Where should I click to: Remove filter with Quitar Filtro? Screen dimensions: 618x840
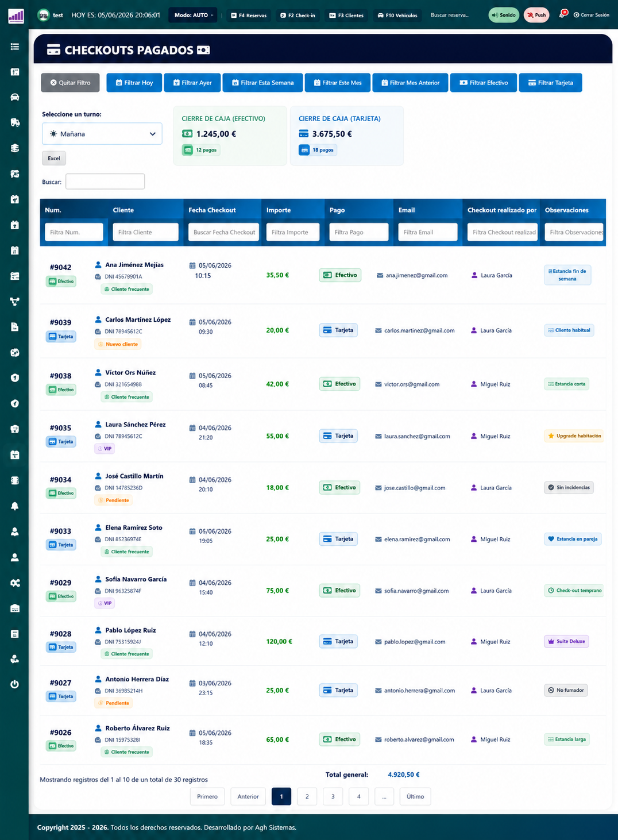(70, 83)
